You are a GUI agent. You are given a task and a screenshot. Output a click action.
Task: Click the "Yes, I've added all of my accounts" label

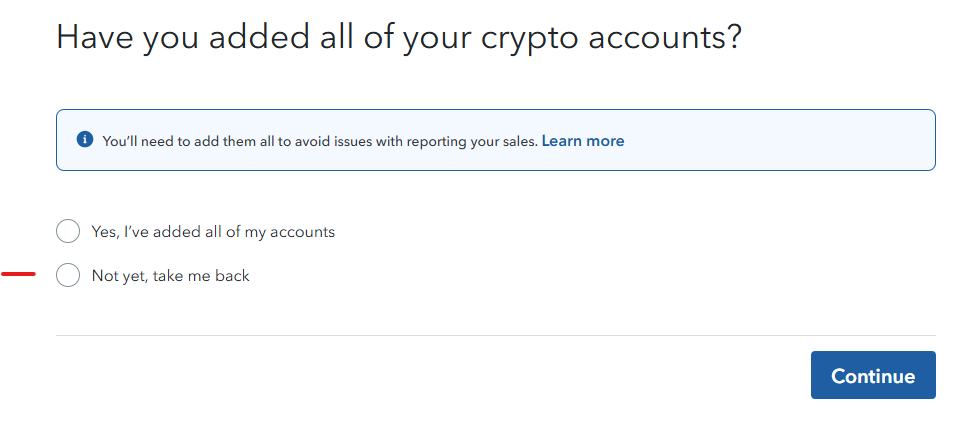(213, 232)
